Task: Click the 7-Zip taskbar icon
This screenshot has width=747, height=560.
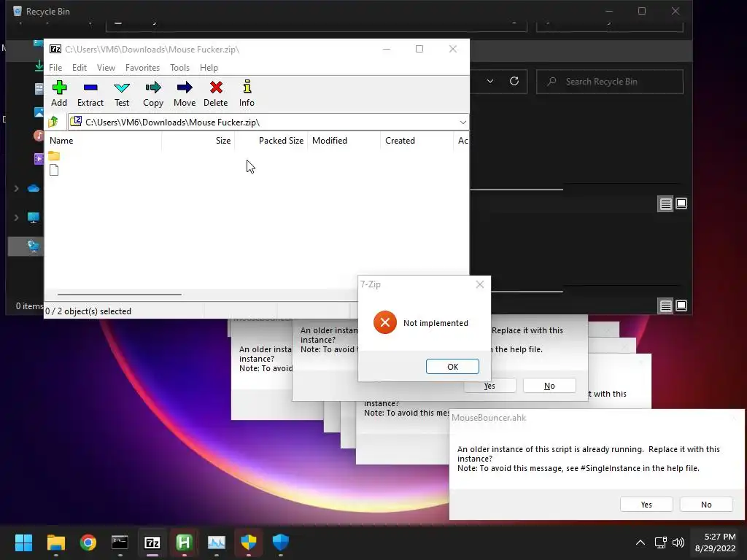Action: tap(152, 542)
